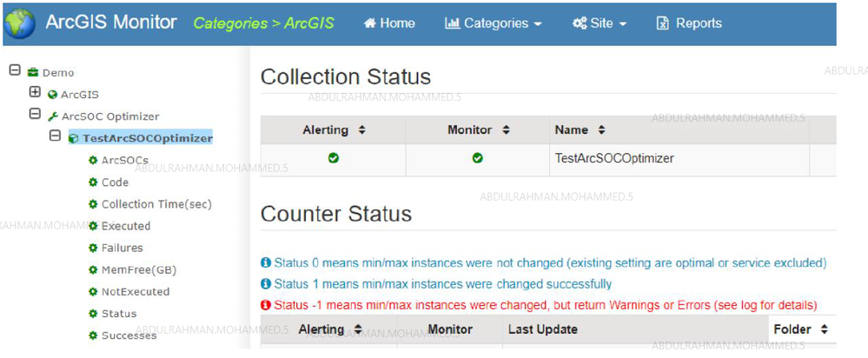Click the globe icon beside ArcGIS node

click(53, 95)
